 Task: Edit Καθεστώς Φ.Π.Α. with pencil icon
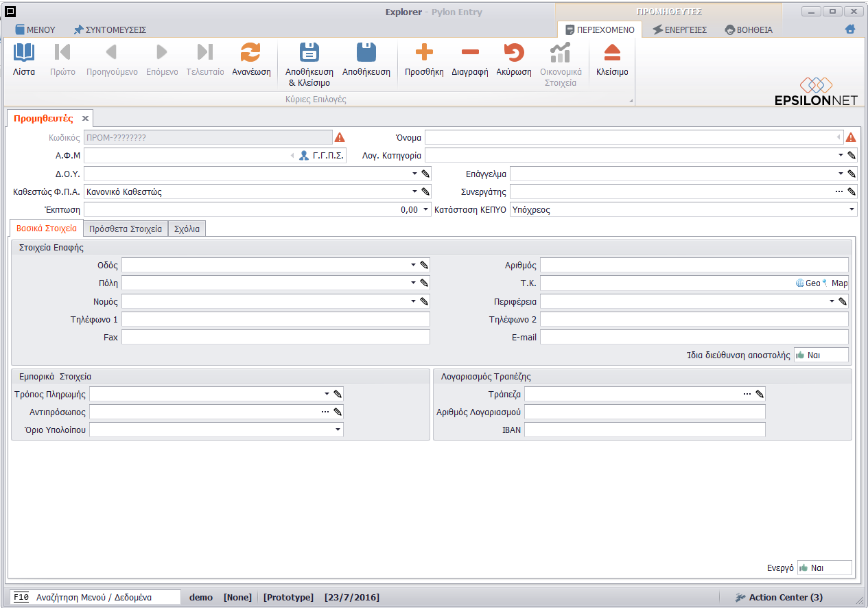[x=425, y=191]
